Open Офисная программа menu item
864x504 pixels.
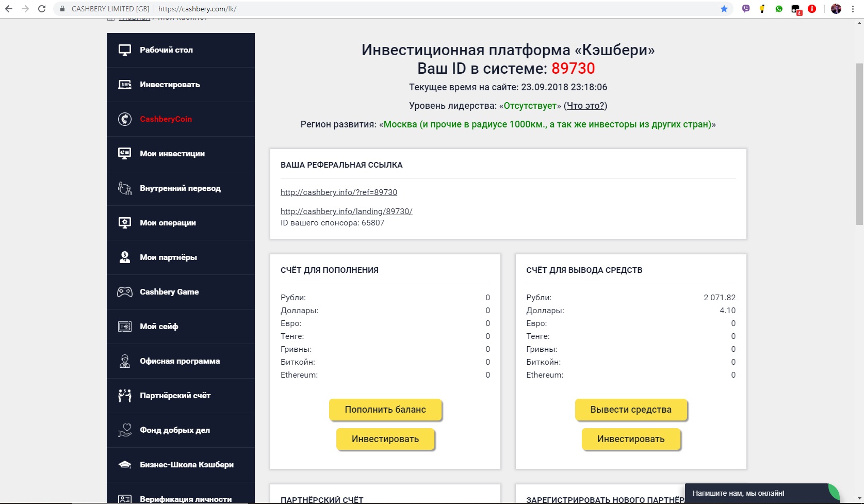[x=181, y=361]
